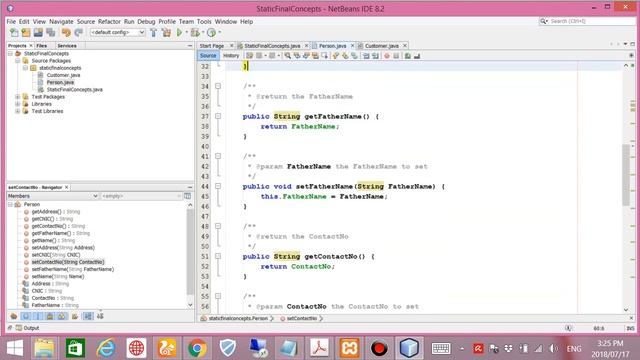Click the Uncomment icon in editor toolbar
This screenshot has width=640, height=360.
417,56
